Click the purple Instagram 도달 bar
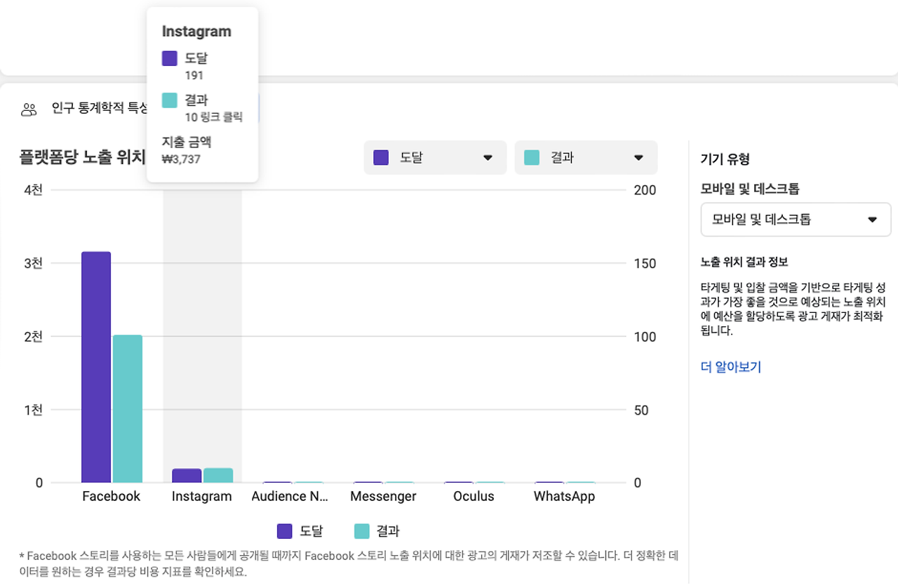Screen dimensions: 898x588 [187, 476]
